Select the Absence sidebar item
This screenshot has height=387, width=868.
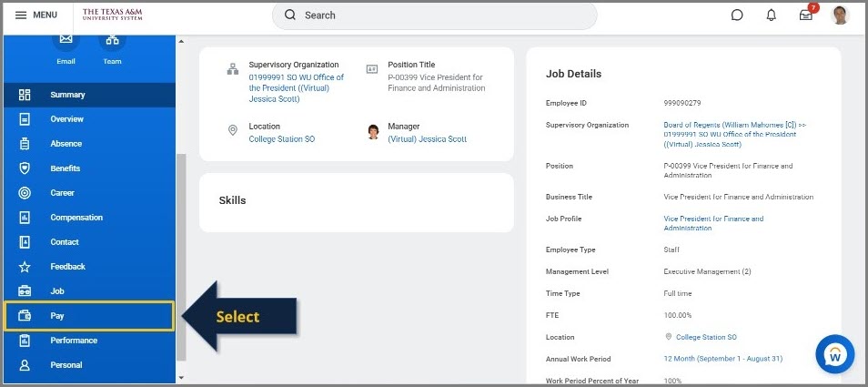pos(66,144)
